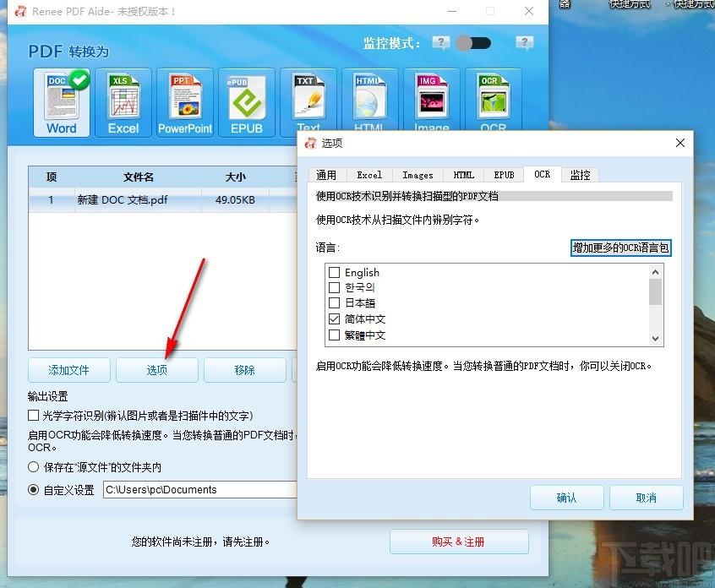Enable 光学字符识别 checkbox in main window
Image resolution: width=715 pixels, height=588 pixels.
[33, 416]
